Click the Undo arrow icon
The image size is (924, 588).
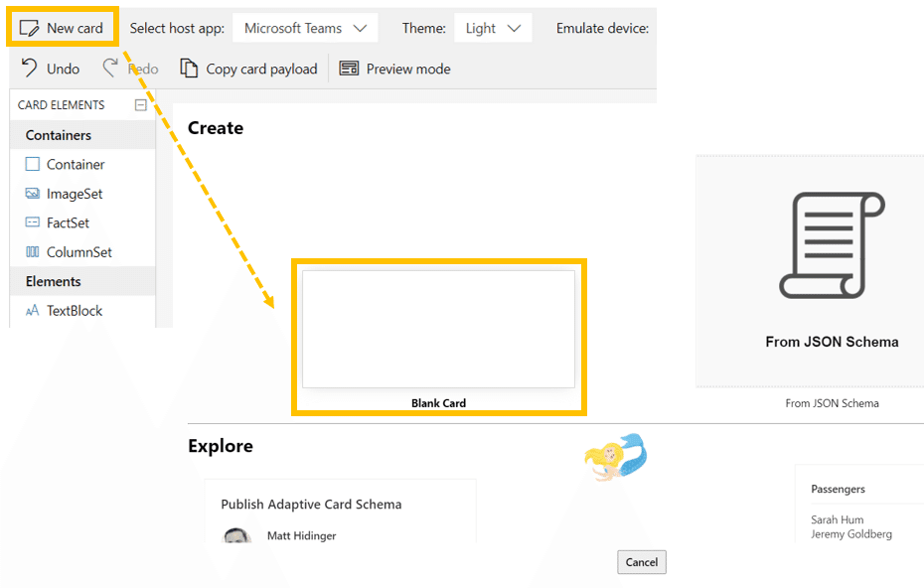(29, 69)
